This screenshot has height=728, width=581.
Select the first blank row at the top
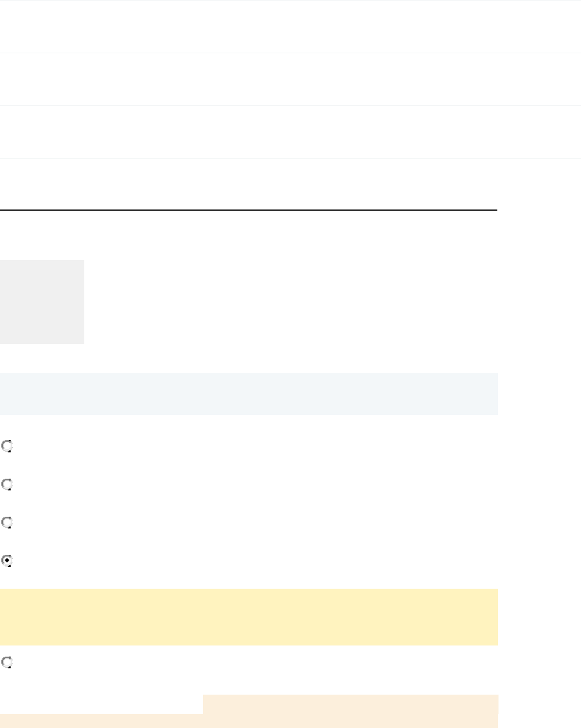point(290,26)
